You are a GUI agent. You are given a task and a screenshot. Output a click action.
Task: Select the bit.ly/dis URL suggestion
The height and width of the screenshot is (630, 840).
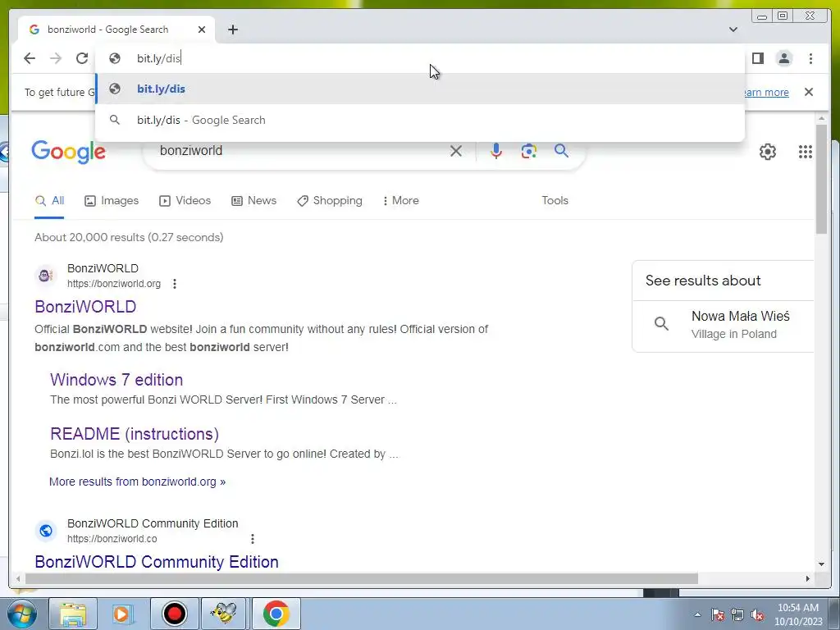(x=420, y=89)
